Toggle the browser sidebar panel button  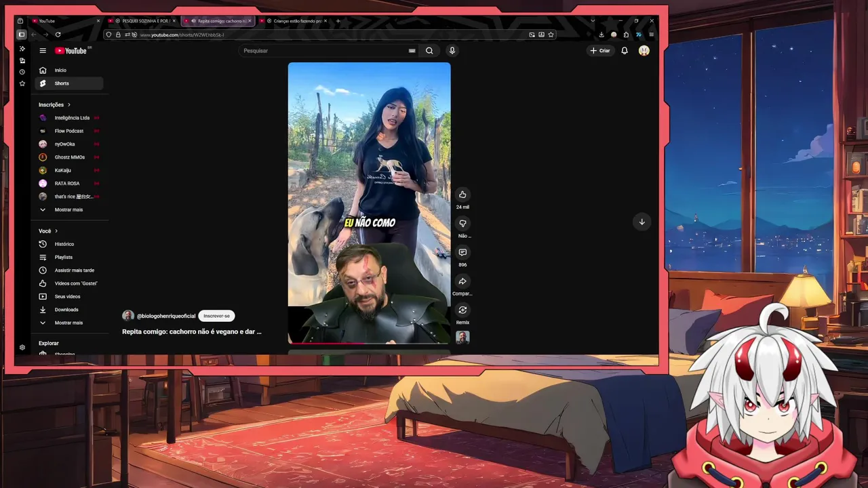(22, 35)
